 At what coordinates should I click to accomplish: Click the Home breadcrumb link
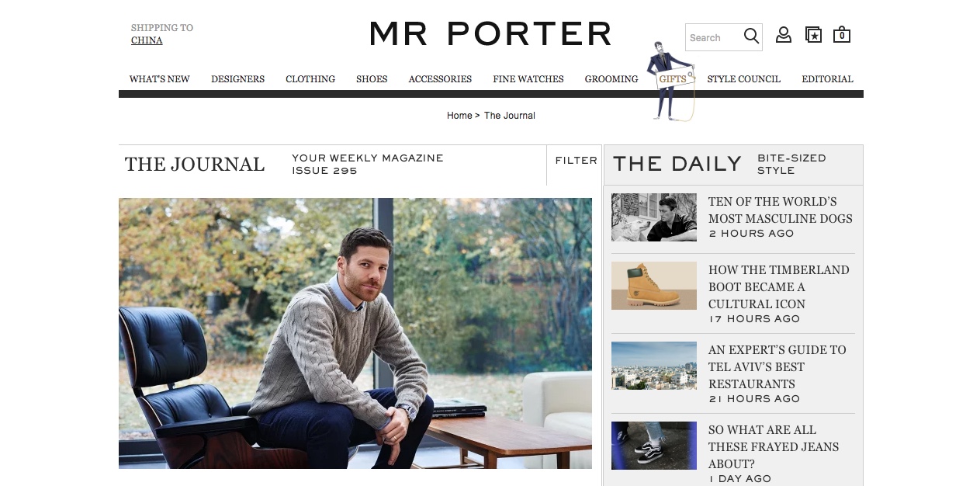point(459,116)
